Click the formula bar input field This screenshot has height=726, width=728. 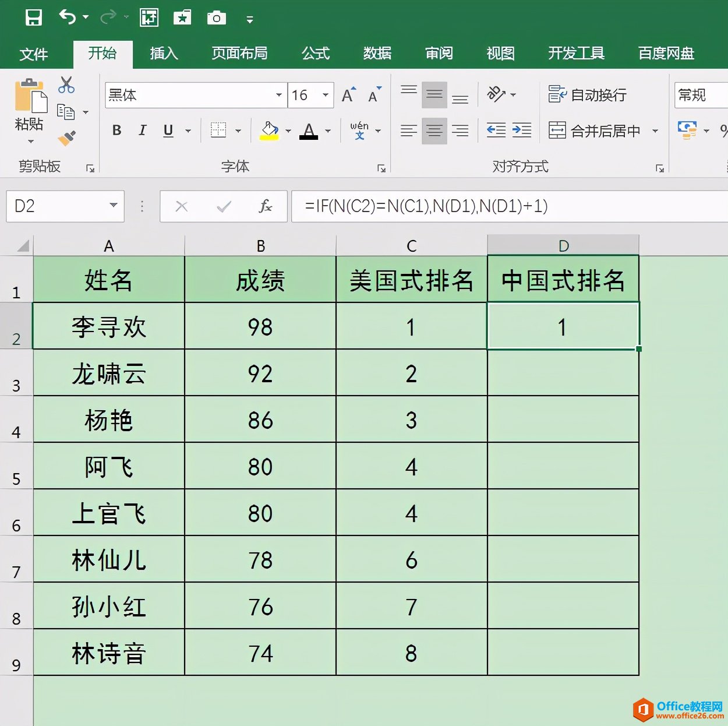point(510,206)
